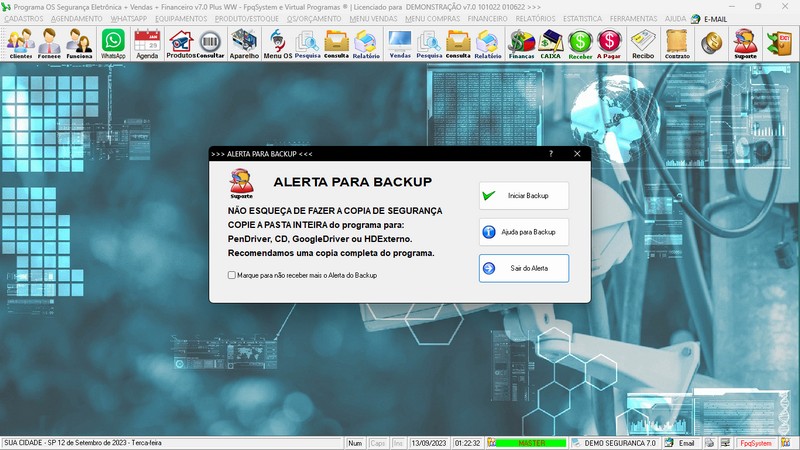Image resolution: width=800 pixels, height=450 pixels.
Task: Open the CAIXA cash book icon
Action: coord(551,44)
